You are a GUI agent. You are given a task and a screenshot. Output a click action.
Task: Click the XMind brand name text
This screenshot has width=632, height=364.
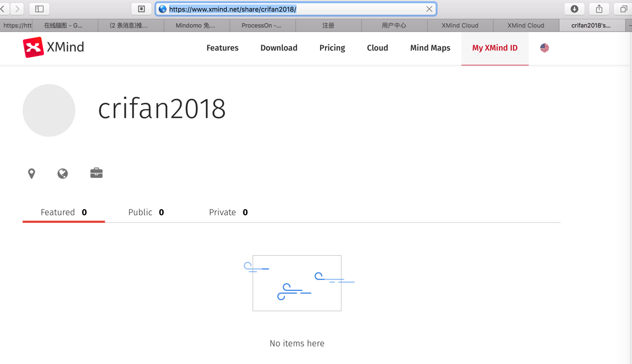tap(65, 47)
